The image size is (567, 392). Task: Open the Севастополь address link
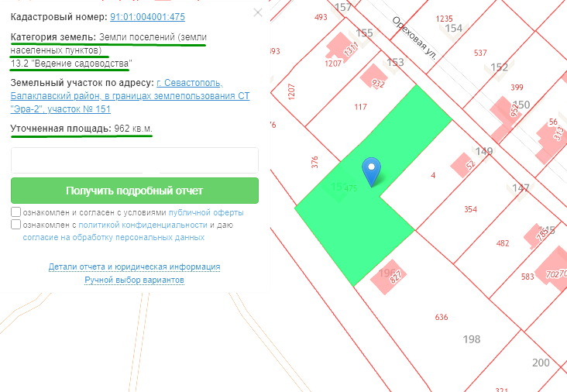pyautogui.click(x=130, y=96)
